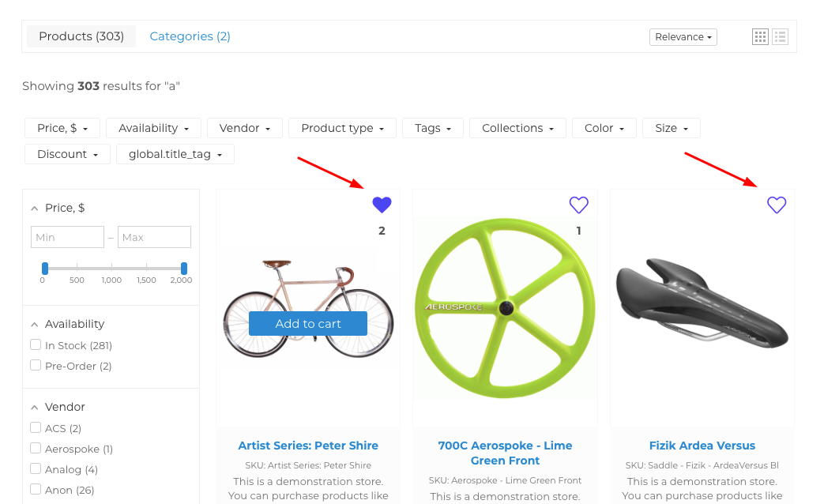Screen dimensions: 824x504
Task: Open the Artist Series: Peter Shire link
Action: pyautogui.click(x=308, y=446)
